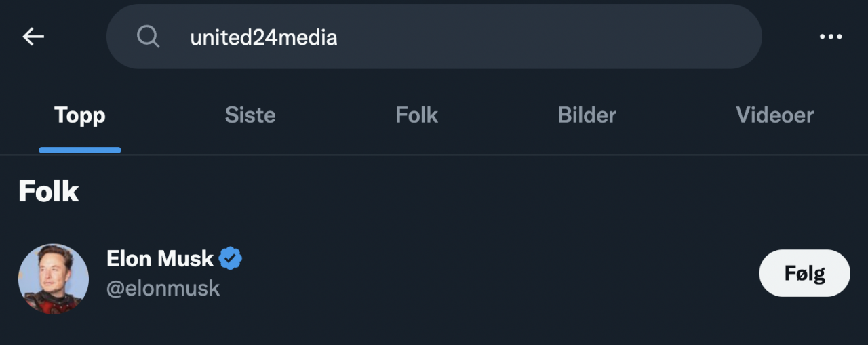Image resolution: width=868 pixels, height=345 pixels.
Task: Select the Topp tab
Action: click(x=80, y=115)
